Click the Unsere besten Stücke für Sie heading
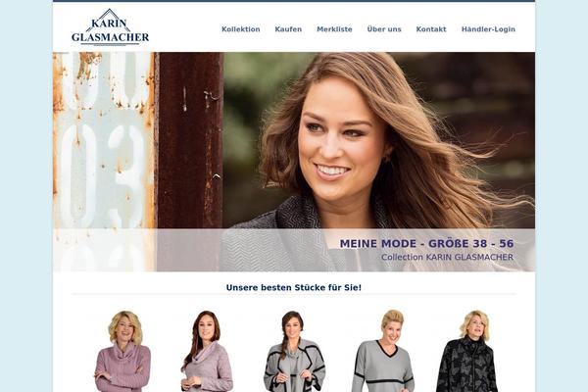This screenshot has width=588, height=392. [294, 288]
